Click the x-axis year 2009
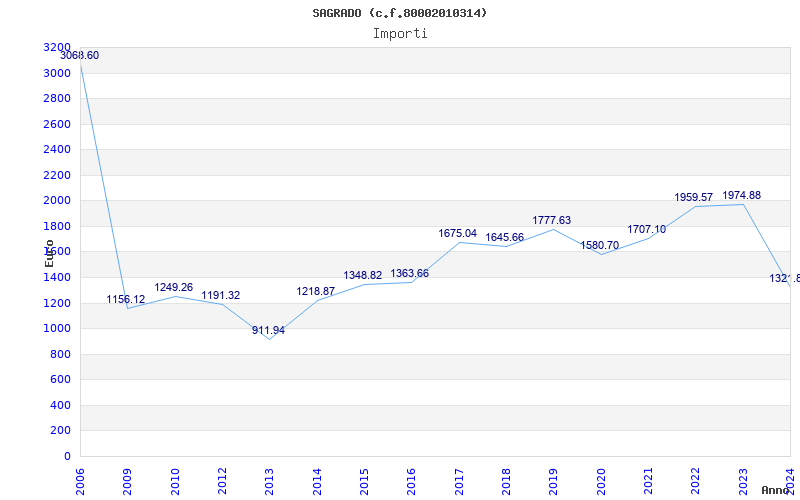This screenshot has height=500, width=800. pyautogui.click(x=128, y=482)
